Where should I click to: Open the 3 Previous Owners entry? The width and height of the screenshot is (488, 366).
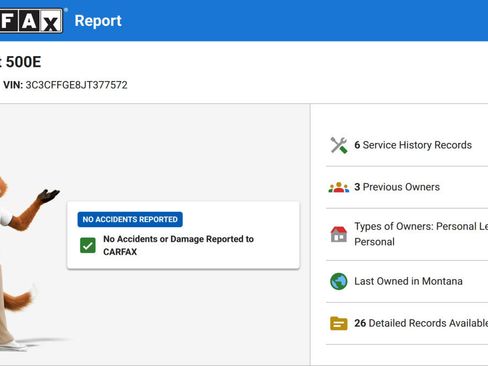coord(397,187)
